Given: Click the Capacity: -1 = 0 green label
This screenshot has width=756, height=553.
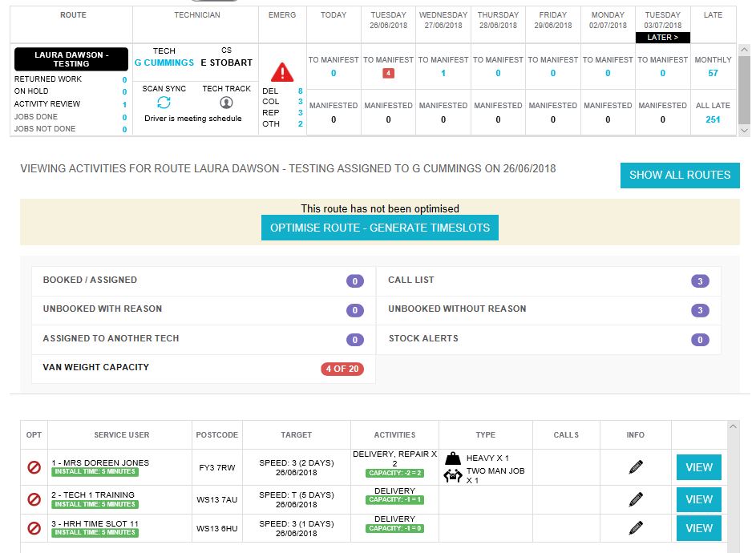Looking at the screenshot, I should point(395,528).
